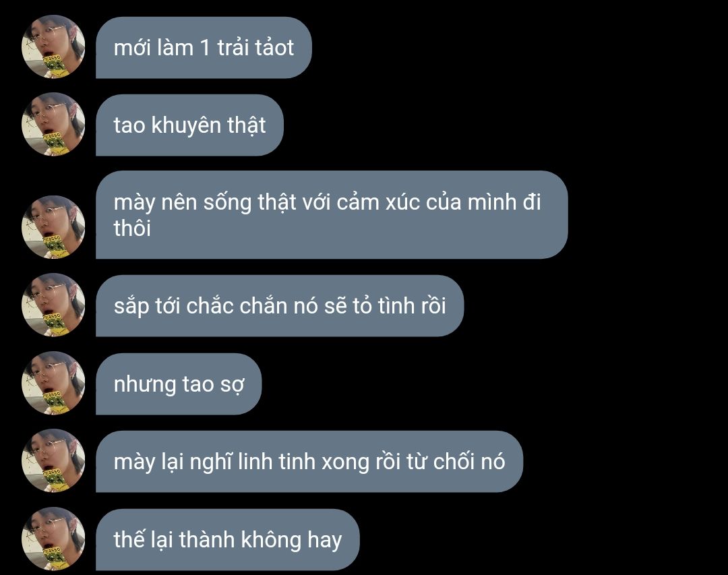728x575 pixels.
Task: Click the "tao khuyên thật" message bubble
Action: pyautogui.click(x=189, y=125)
